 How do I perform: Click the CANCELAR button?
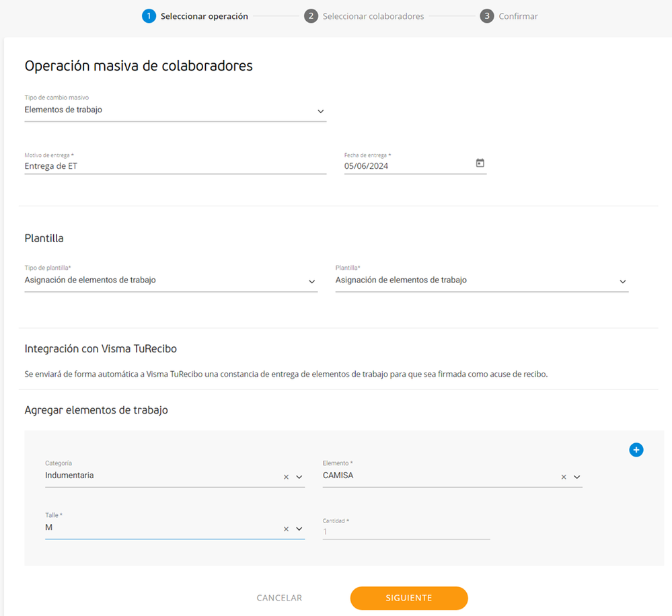pos(279,598)
